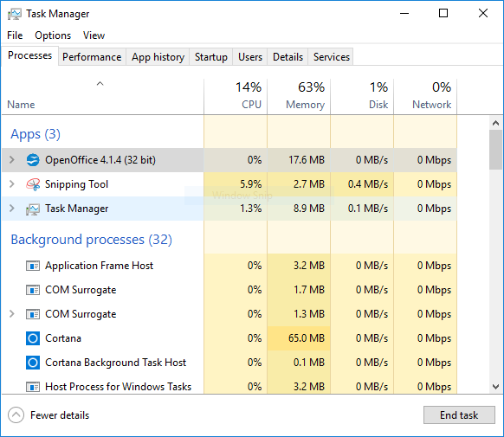The height and width of the screenshot is (437, 504).
Task: Click the sort arrow above Name column
Action: point(100,84)
